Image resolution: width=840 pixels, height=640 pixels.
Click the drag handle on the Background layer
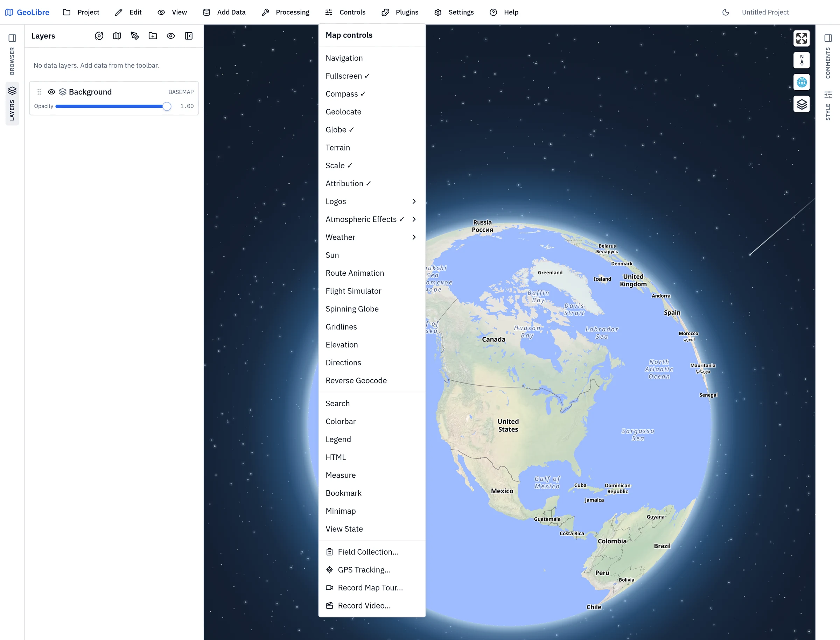tap(39, 92)
